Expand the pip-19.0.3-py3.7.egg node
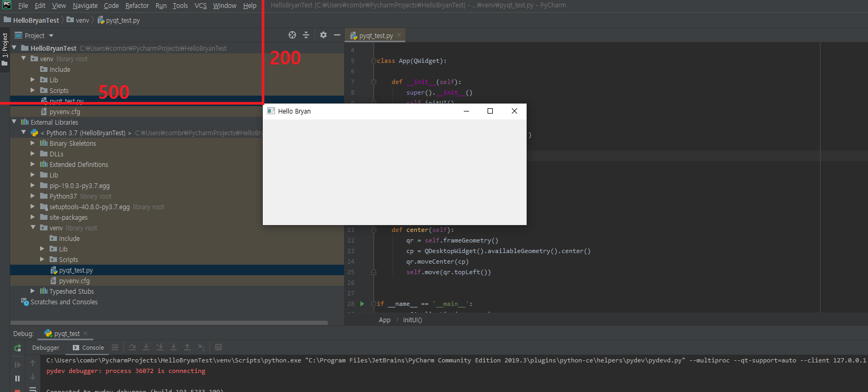The width and height of the screenshot is (868, 392). pos(33,185)
